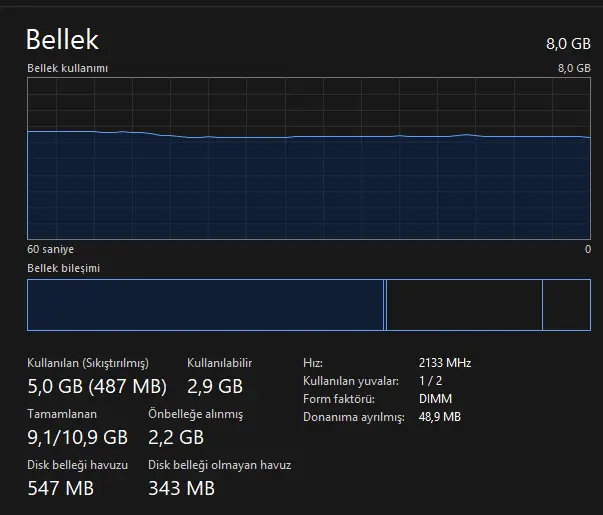The width and height of the screenshot is (603, 515).
Task: Click the Kullanılan yuvalar 1 / 2 value
Action: pyautogui.click(x=430, y=381)
